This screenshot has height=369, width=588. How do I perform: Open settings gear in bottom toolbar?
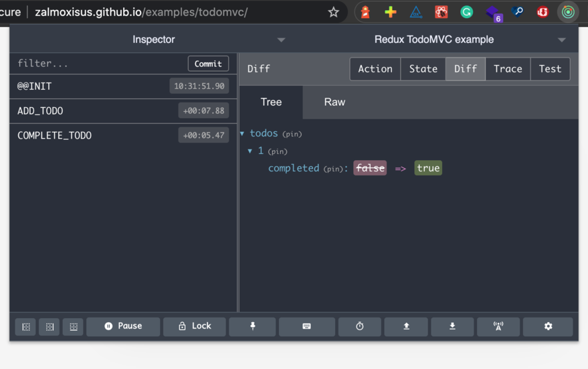[x=548, y=326]
